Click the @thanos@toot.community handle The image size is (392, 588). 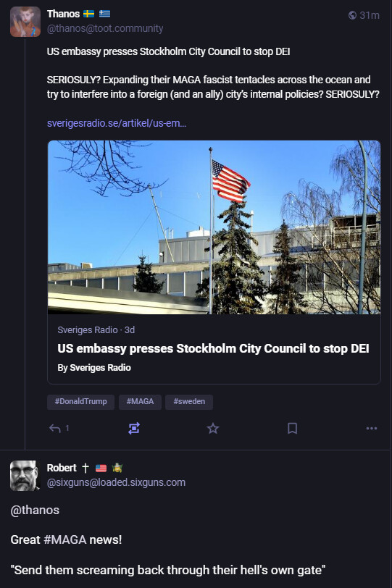click(104, 28)
